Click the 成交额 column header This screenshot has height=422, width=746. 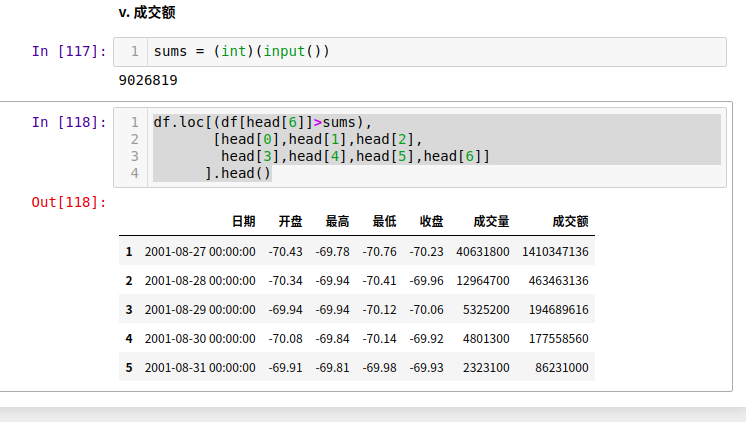tap(570, 222)
